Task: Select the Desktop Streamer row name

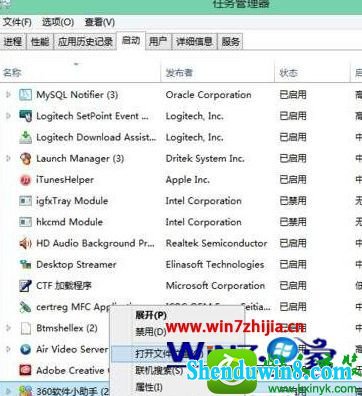Action: point(76,265)
